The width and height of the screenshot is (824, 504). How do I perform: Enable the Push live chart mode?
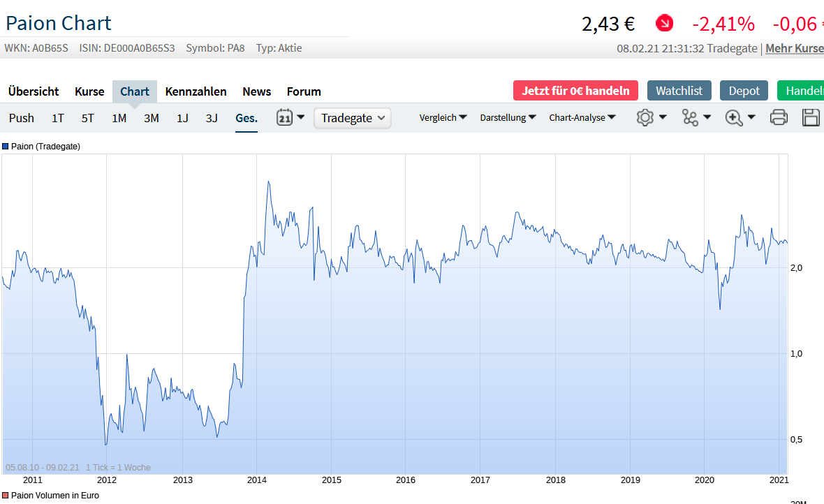pos(22,118)
